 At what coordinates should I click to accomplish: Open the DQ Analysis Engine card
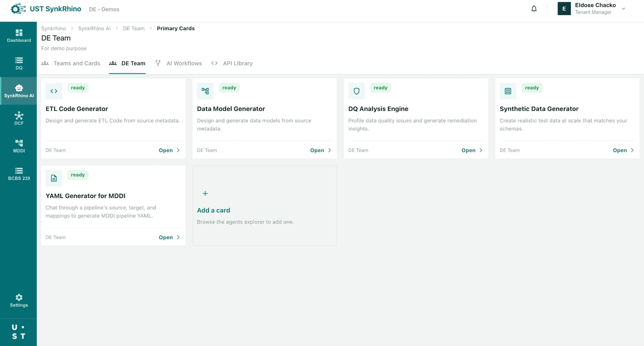[x=472, y=150]
